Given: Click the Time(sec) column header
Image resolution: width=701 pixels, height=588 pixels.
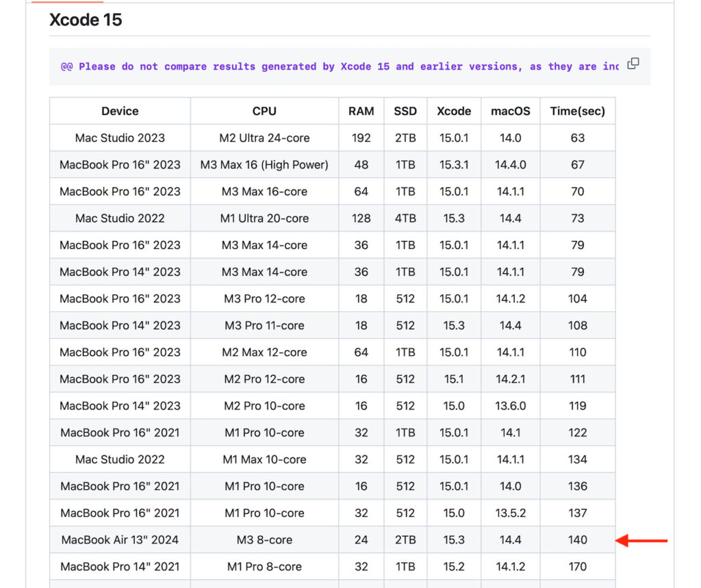Looking at the screenshot, I should (x=577, y=111).
